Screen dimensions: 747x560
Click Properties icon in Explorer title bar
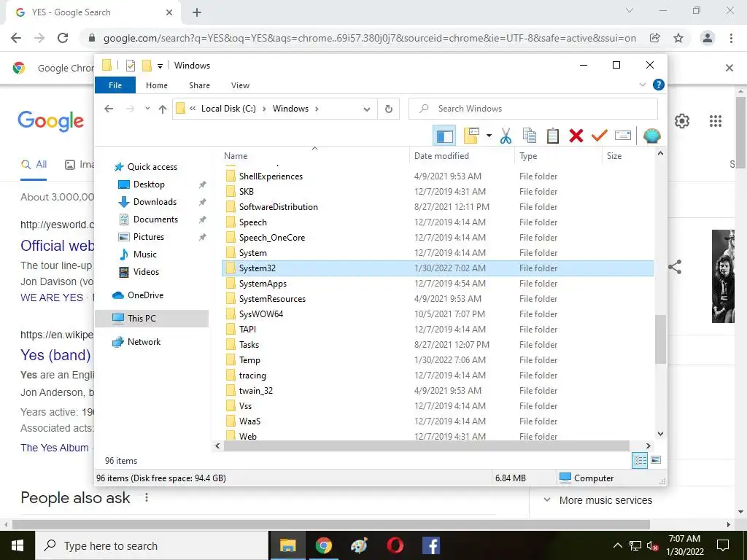[130, 66]
